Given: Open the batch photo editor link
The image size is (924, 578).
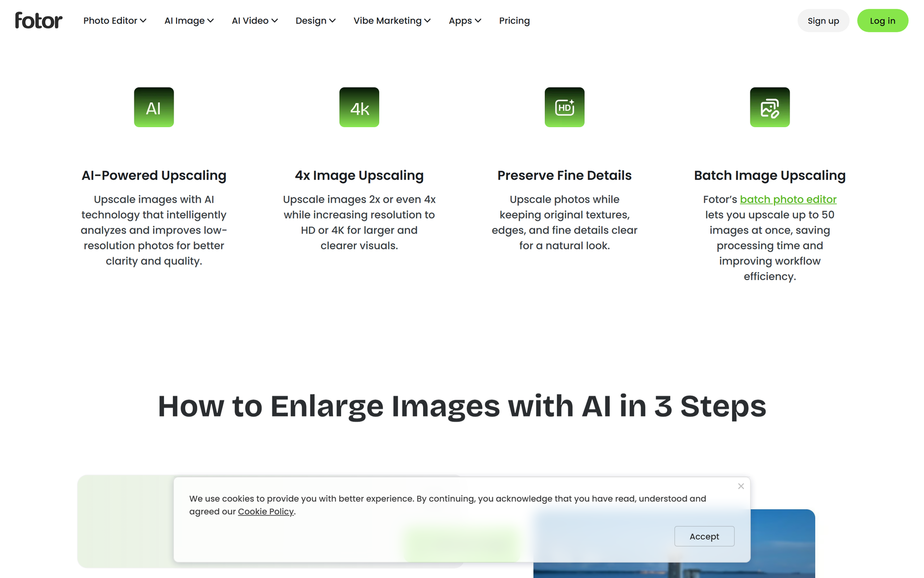Looking at the screenshot, I should coord(788,199).
